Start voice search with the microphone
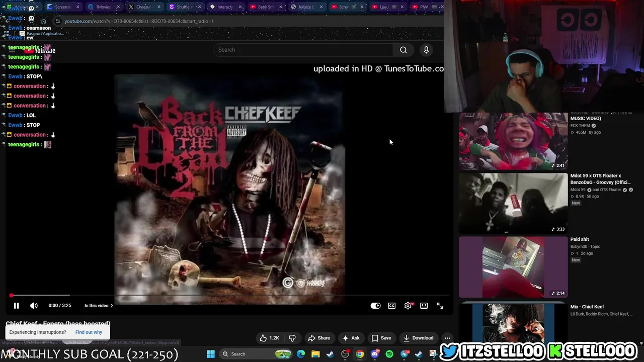The height and width of the screenshot is (362, 644). point(426,50)
